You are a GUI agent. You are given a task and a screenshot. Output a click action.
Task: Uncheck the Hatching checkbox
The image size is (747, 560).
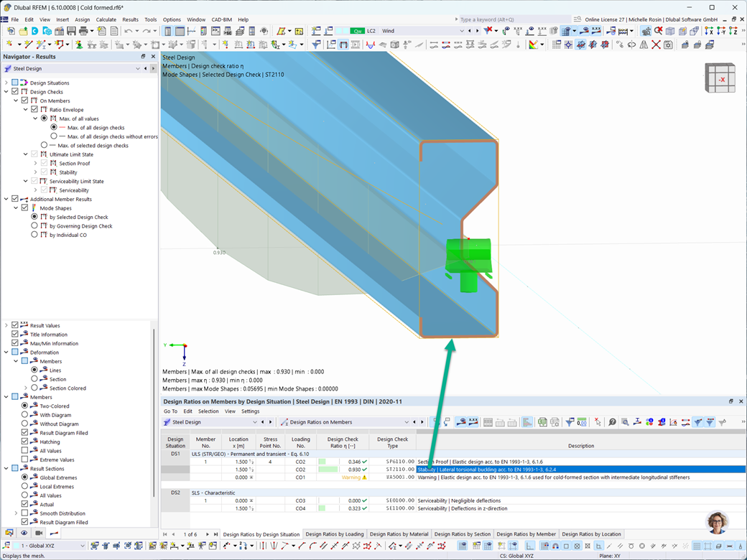[x=24, y=442]
